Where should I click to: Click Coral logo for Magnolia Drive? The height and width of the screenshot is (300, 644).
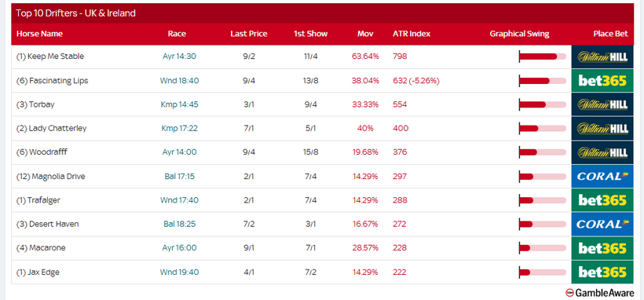[x=602, y=176]
